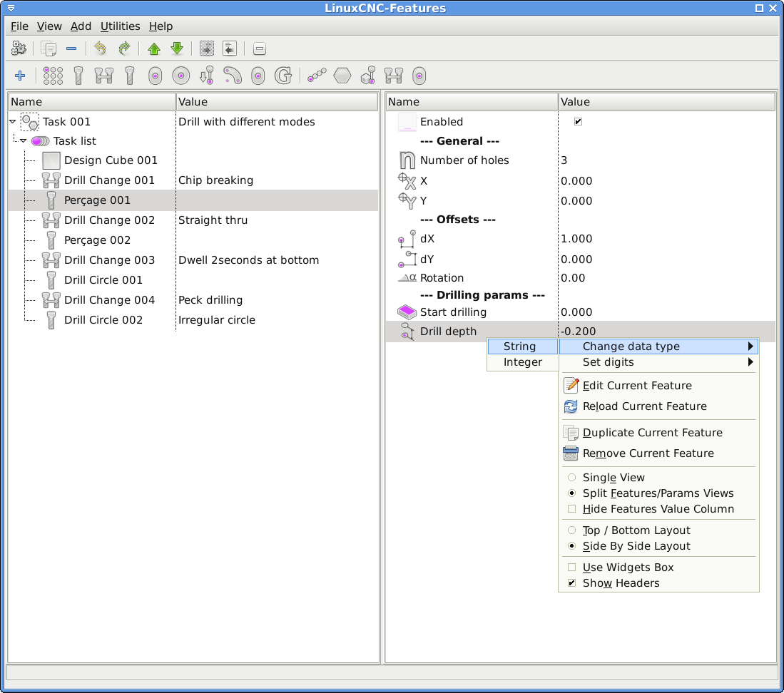784x693 pixels.
Task: Click the pencil icon beside Edit Current Feature
Action: point(571,385)
